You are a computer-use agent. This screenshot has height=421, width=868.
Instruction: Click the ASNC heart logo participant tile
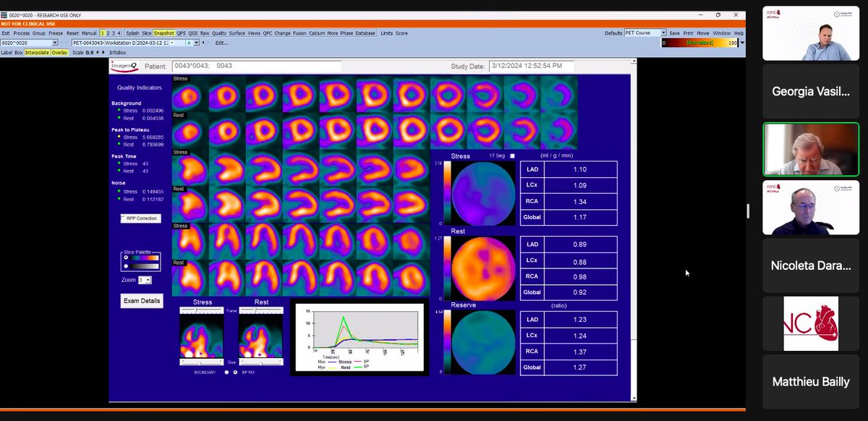click(810, 323)
